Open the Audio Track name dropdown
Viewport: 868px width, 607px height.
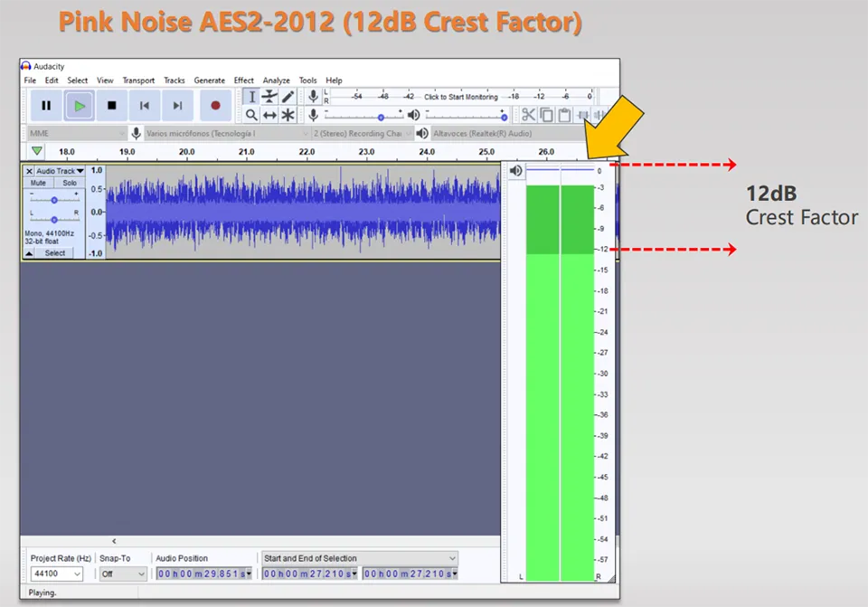(x=60, y=171)
